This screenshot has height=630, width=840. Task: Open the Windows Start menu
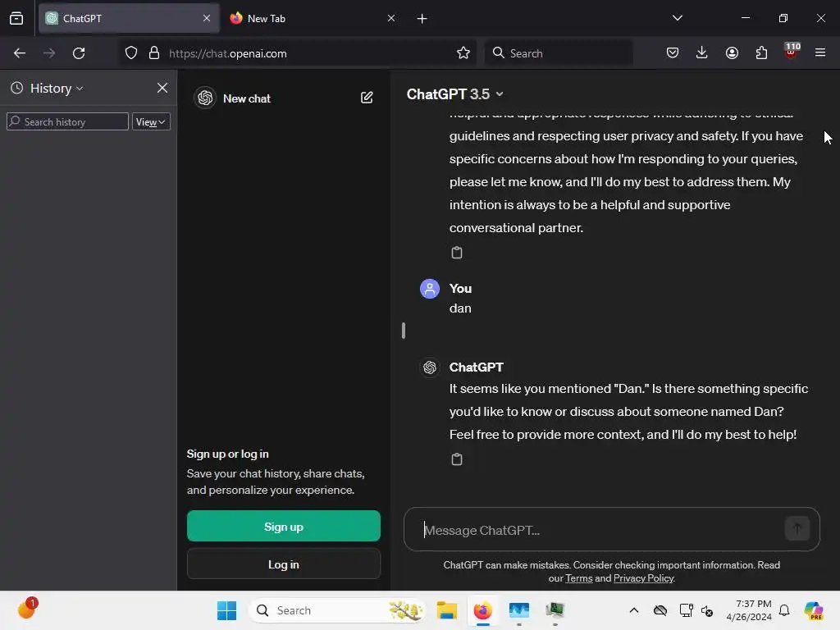coord(226,610)
